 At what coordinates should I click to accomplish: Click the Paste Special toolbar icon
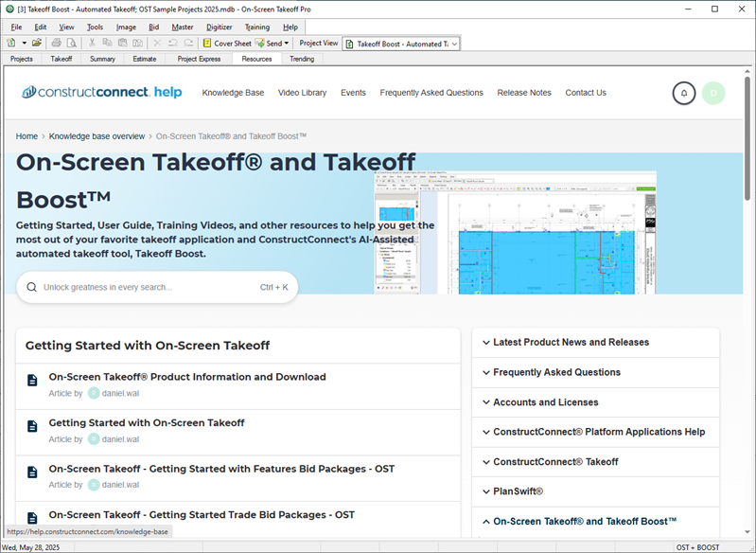point(138,43)
